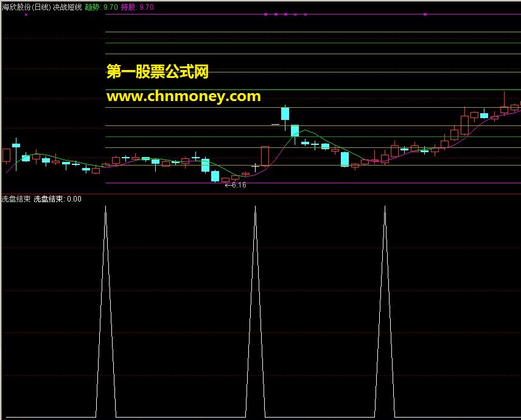Click the 洗盘结束: 0.00 indicator value
521x420 pixels.
point(57,199)
